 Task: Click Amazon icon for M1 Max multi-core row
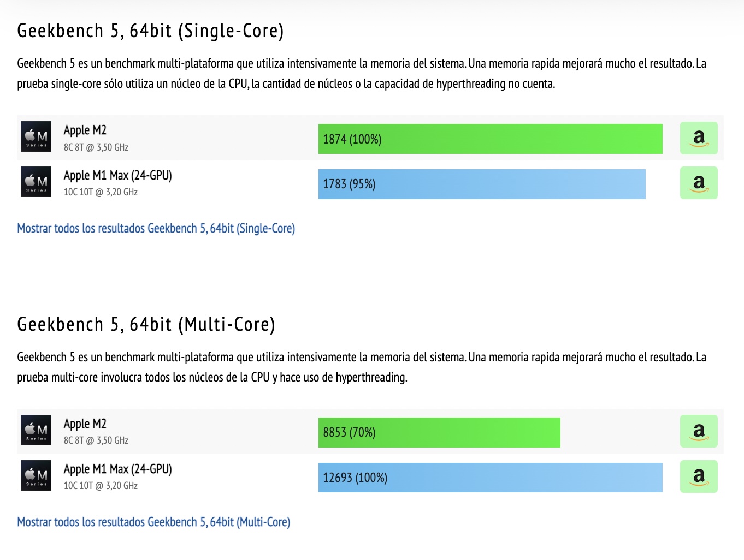click(x=699, y=476)
